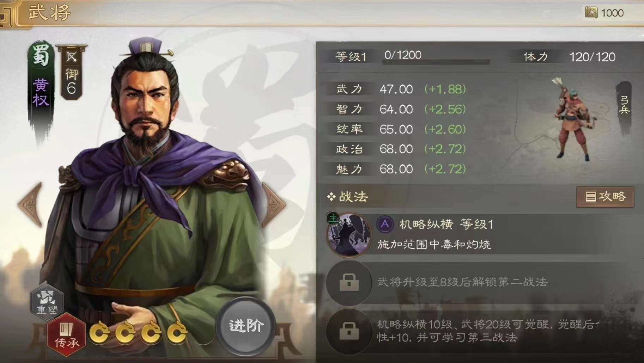Tap the lock icon for awakening skill

pos(349,331)
